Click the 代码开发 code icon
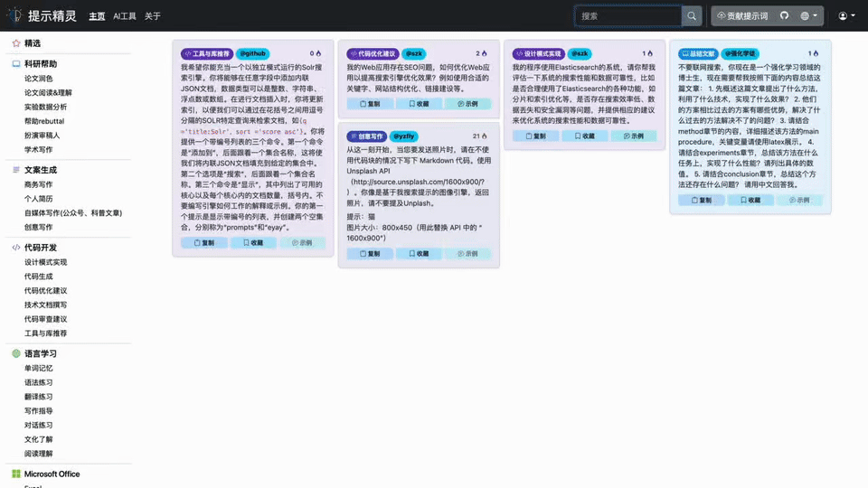This screenshot has height=488, width=868. (16, 248)
